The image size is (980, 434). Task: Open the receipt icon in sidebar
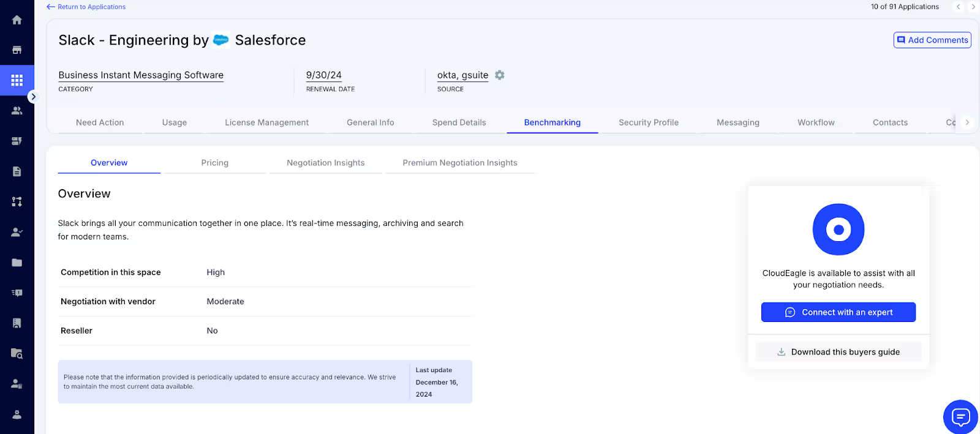(x=17, y=323)
